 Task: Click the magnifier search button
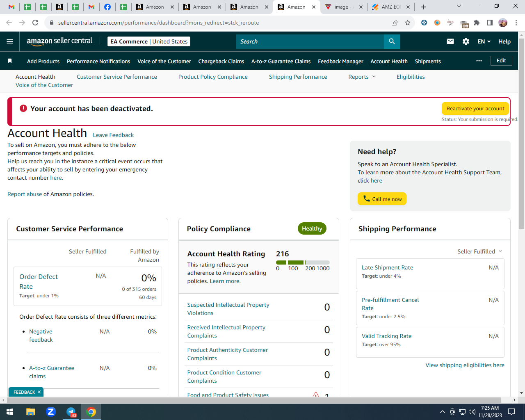click(x=392, y=41)
